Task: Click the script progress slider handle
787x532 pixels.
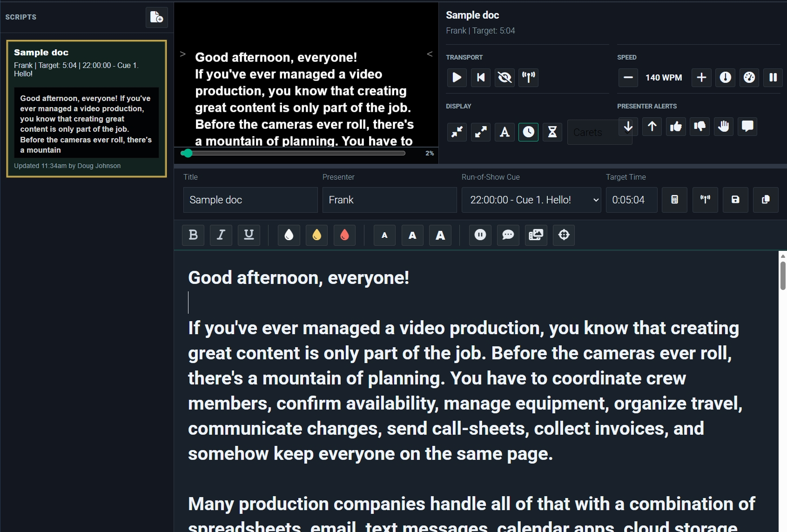Action: 187,153
